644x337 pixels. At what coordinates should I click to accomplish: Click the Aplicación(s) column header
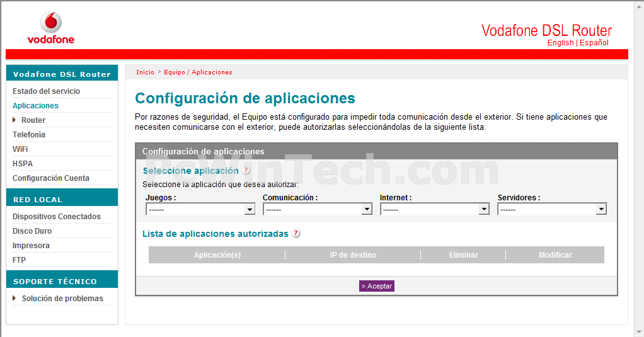click(x=217, y=255)
